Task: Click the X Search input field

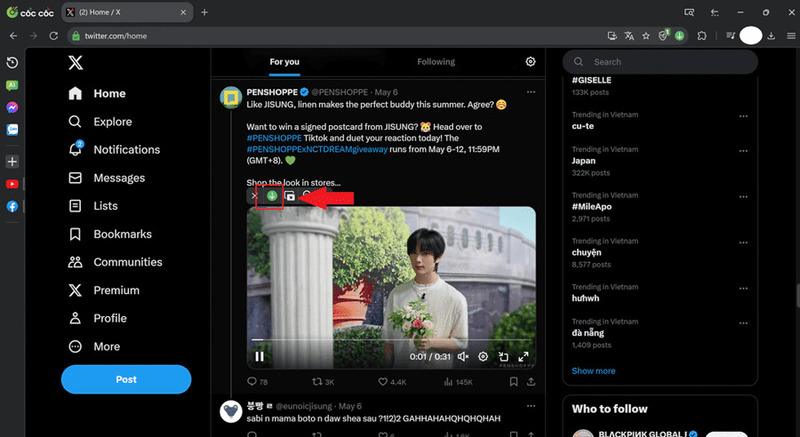Action: click(660, 62)
